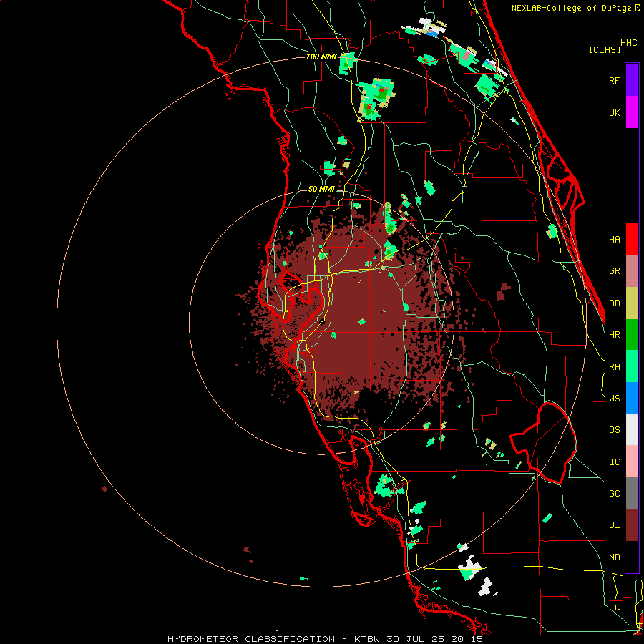Click the 'RF' legend label

[x=614, y=80]
